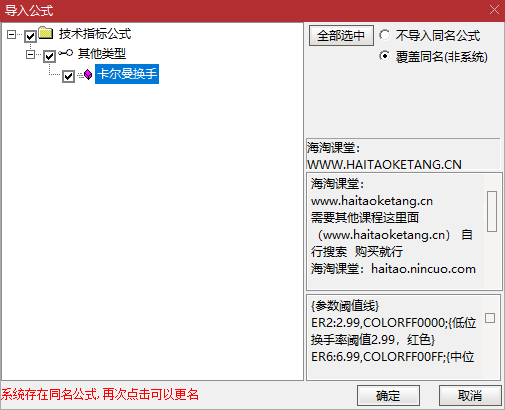The width and height of the screenshot is (505, 410).
Task: Uncheck the 卡尔曼换手 formula checkbox
Action: [68, 76]
